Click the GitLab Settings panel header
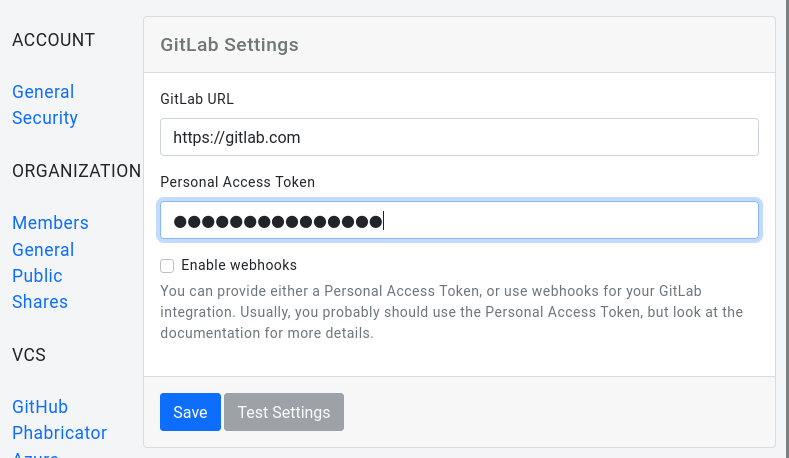 tap(230, 45)
